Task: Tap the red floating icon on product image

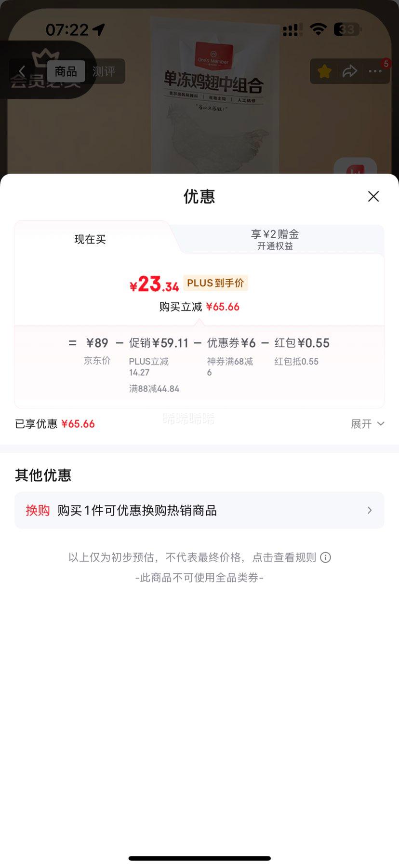Action: [x=356, y=169]
